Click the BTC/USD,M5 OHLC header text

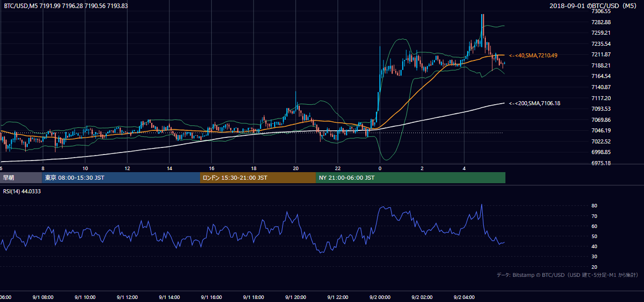(66, 6)
